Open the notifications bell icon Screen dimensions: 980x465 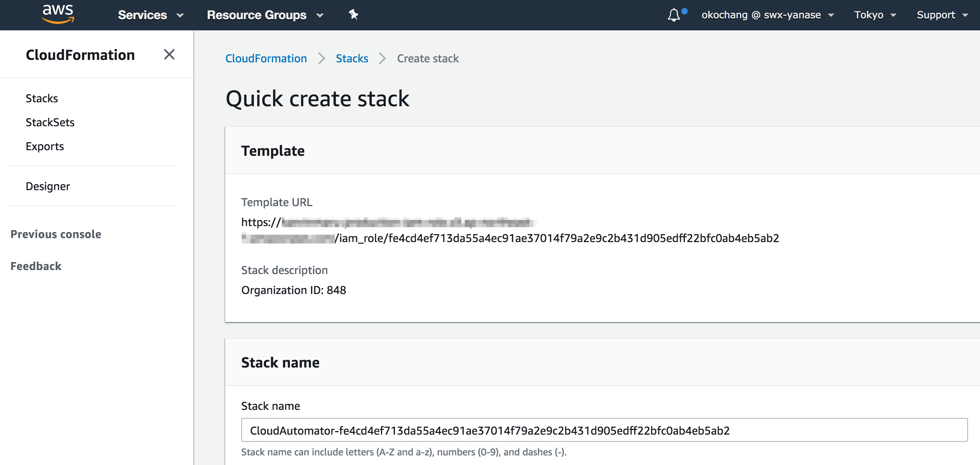tap(674, 15)
